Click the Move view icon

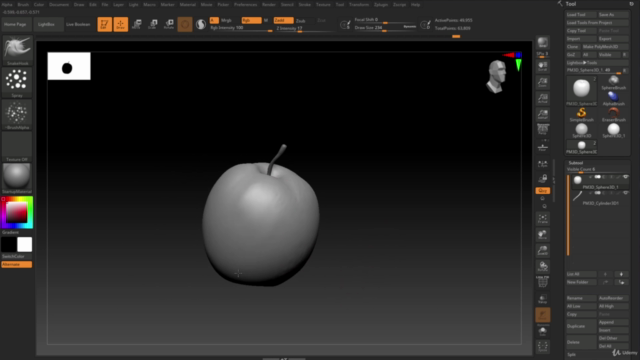tap(542, 235)
